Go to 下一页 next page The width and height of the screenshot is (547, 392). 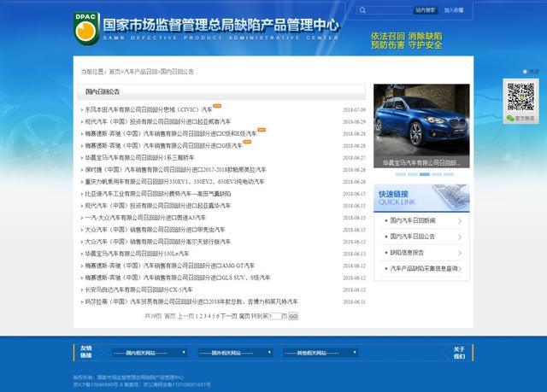click(x=229, y=316)
